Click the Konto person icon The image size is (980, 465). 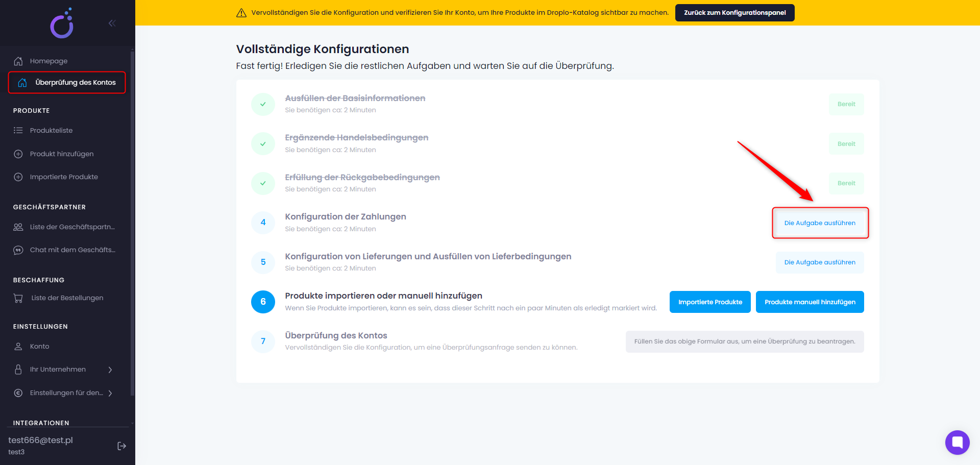pos(18,347)
